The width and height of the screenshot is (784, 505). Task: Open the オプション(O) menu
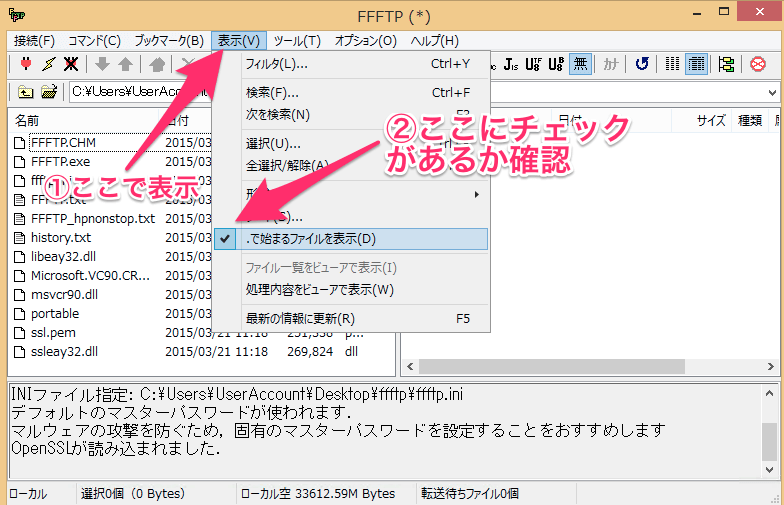pos(366,40)
